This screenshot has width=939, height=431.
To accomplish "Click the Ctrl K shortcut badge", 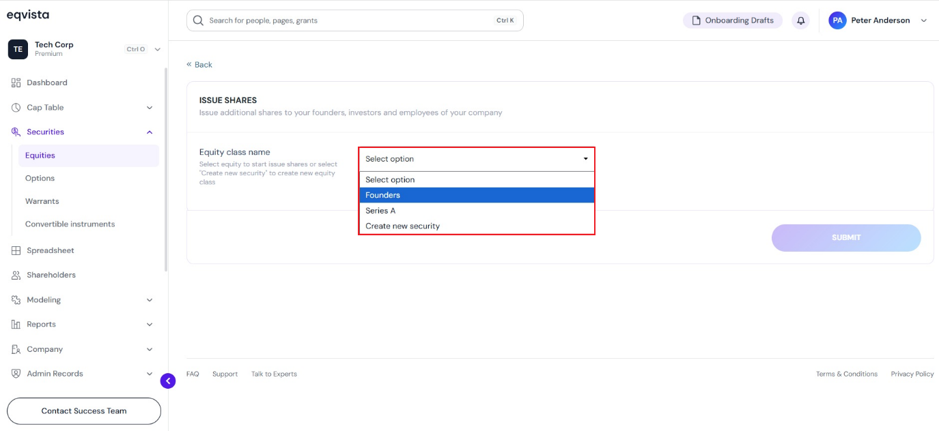I will click(505, 20).
